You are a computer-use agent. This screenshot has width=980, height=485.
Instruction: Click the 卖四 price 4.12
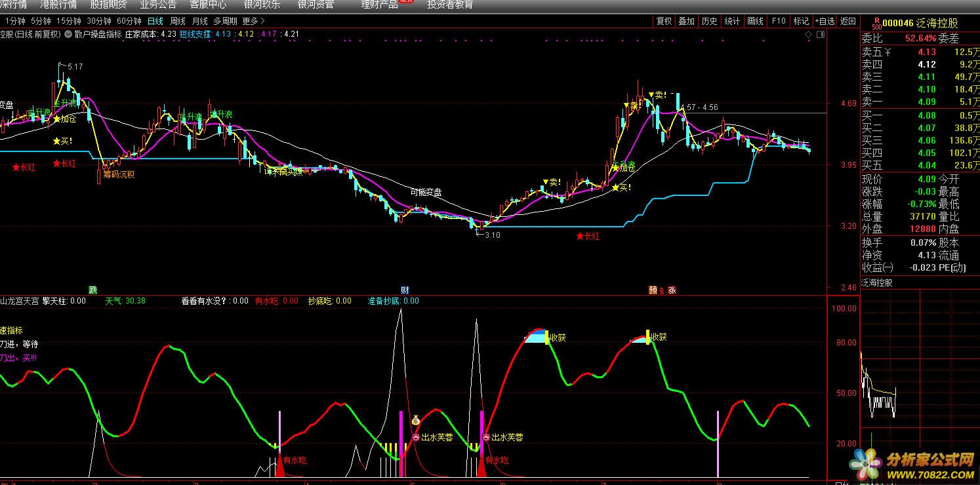pyautogui.click(x=926, y=64)
